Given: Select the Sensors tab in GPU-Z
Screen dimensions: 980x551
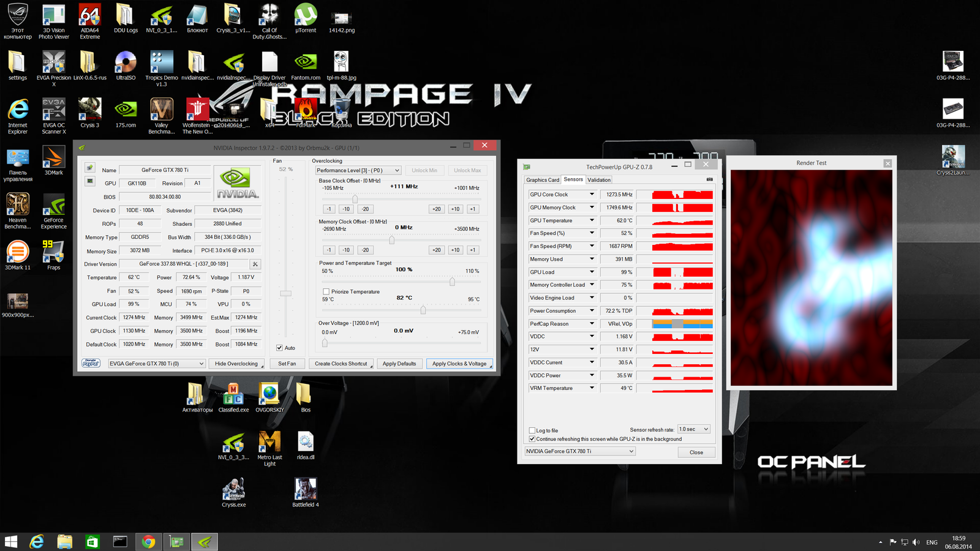Looking at the screenshot, I should (x=573, y=179).
